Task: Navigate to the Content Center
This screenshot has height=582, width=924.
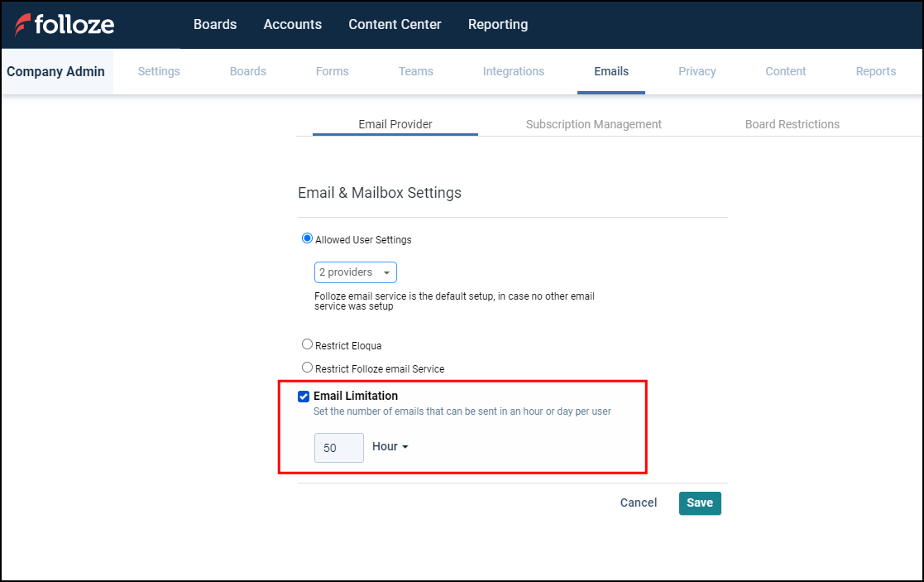Action: point(395,24)
